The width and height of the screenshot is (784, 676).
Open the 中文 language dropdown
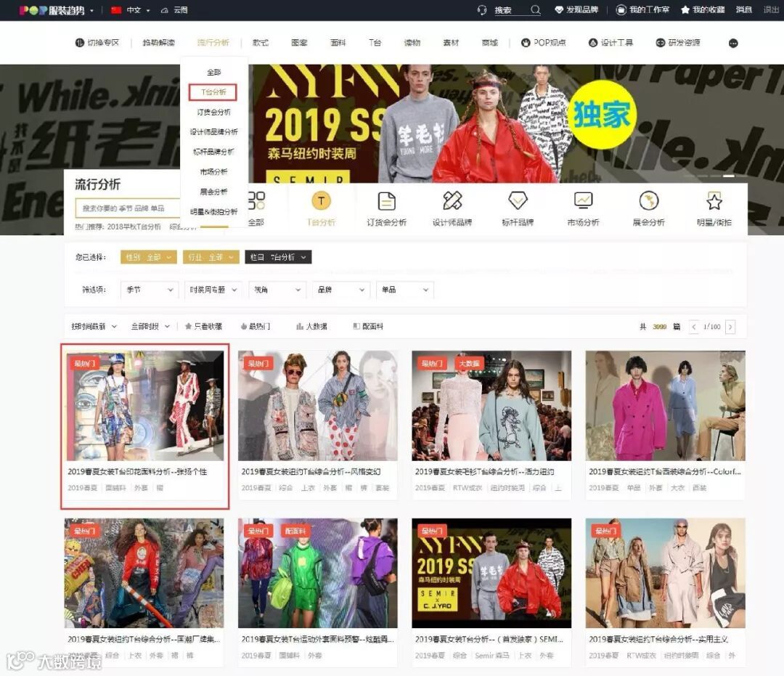pyautogui.click(x=131, y=10)
